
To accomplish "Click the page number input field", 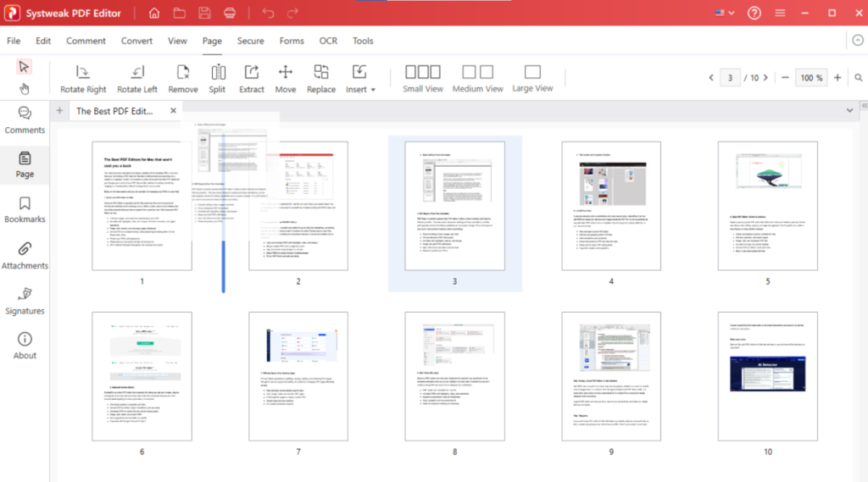I will pos(730,78).
